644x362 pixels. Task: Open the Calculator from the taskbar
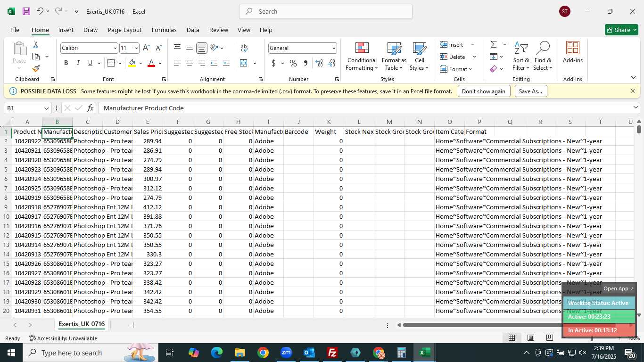(x=402, y=353)
